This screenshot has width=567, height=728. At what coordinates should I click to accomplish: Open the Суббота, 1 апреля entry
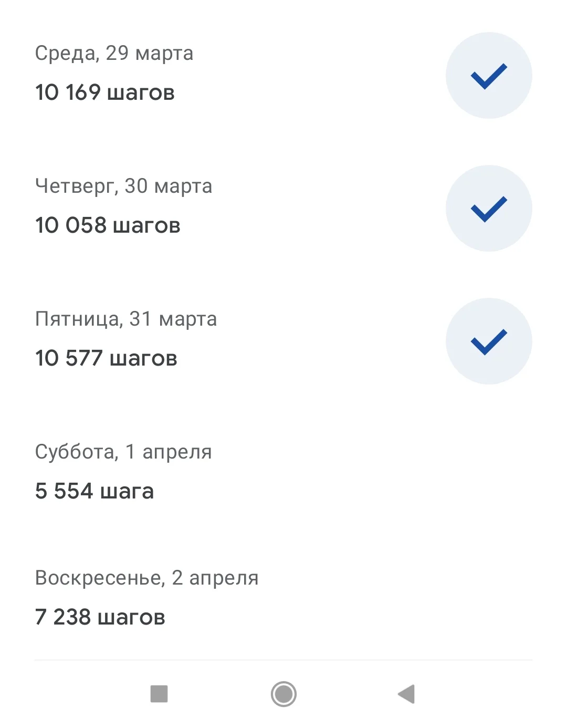point(123,452)
